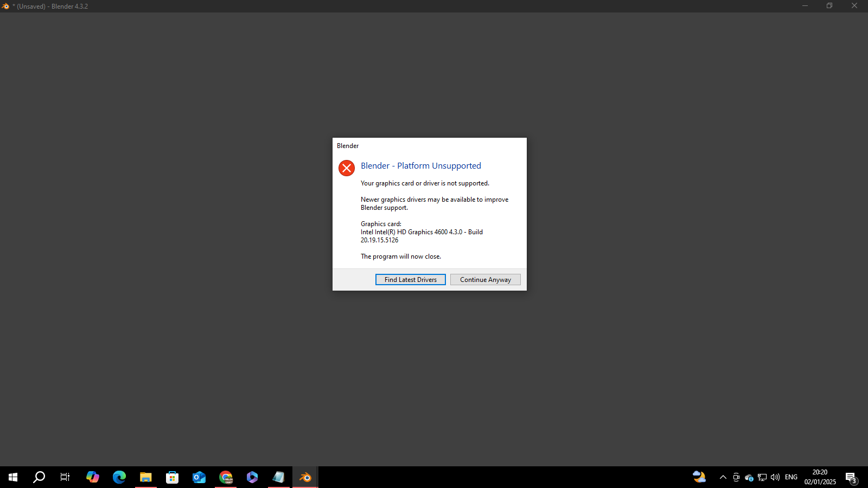Screen dimensions: 868x488
Task: Click the red error icon in the dialog
Action: coord(347,168)
